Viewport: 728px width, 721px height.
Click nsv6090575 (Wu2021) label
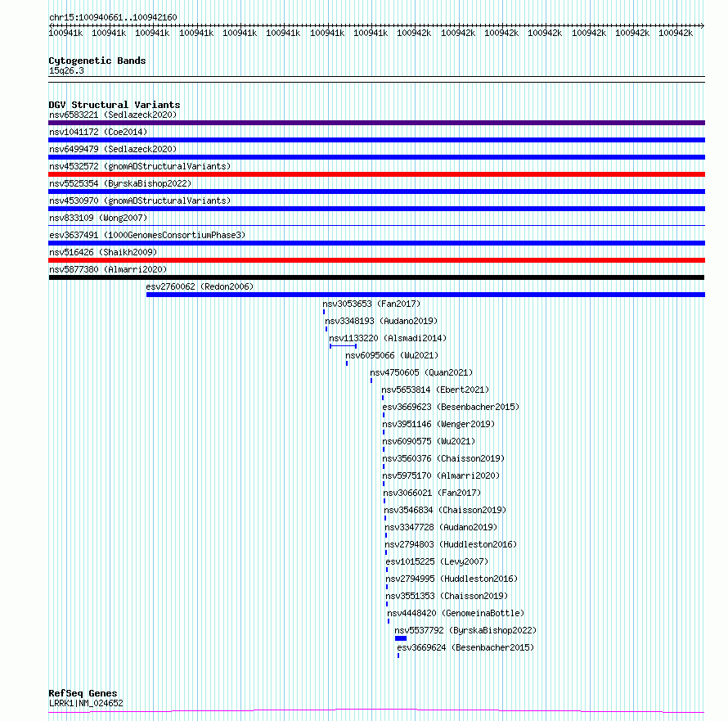coord(429,441)
